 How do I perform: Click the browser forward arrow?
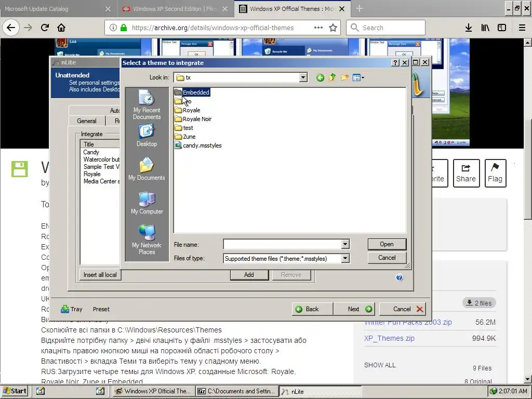28,28
